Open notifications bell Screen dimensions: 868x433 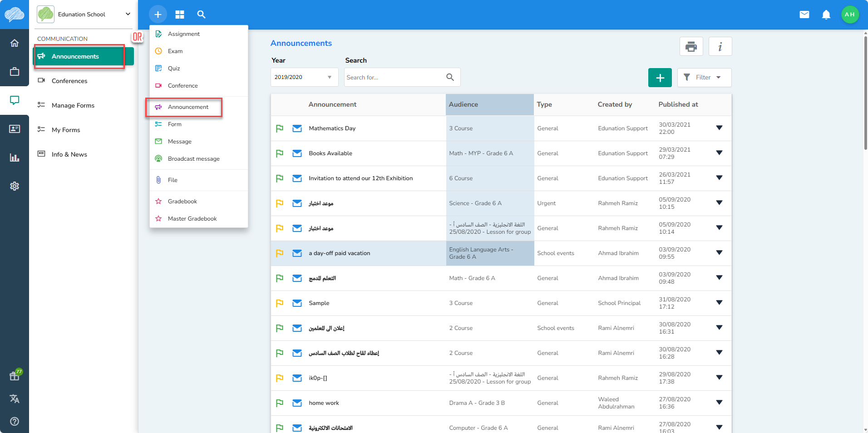pos(826,15)
